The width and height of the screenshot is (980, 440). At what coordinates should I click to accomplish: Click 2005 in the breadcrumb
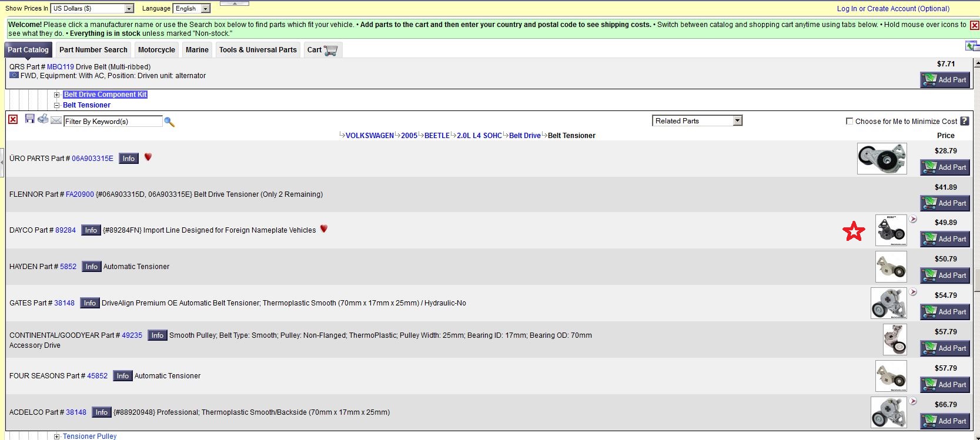(x=409, y=136)
